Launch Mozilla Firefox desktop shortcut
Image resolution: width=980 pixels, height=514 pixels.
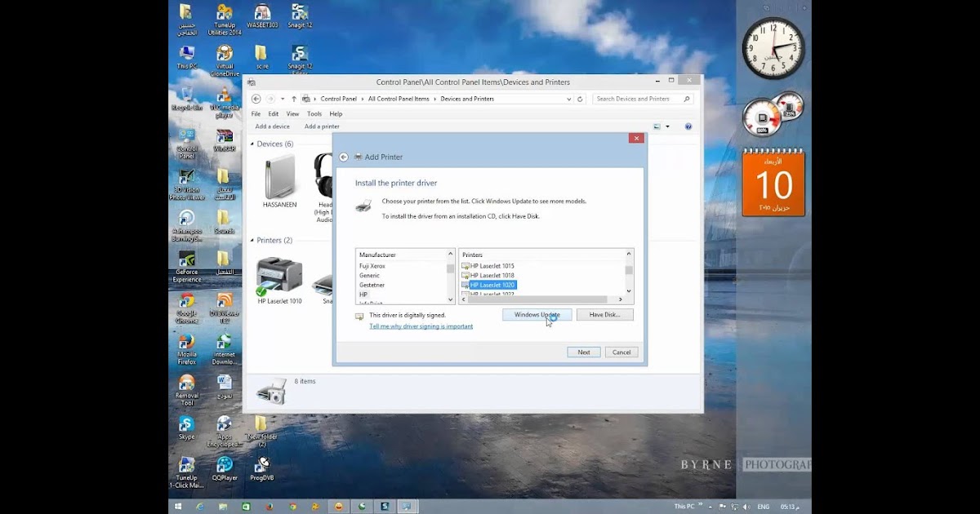point(186,350)
